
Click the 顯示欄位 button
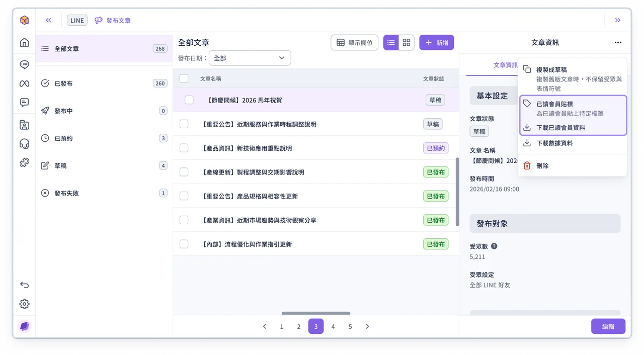click(355, 43)
